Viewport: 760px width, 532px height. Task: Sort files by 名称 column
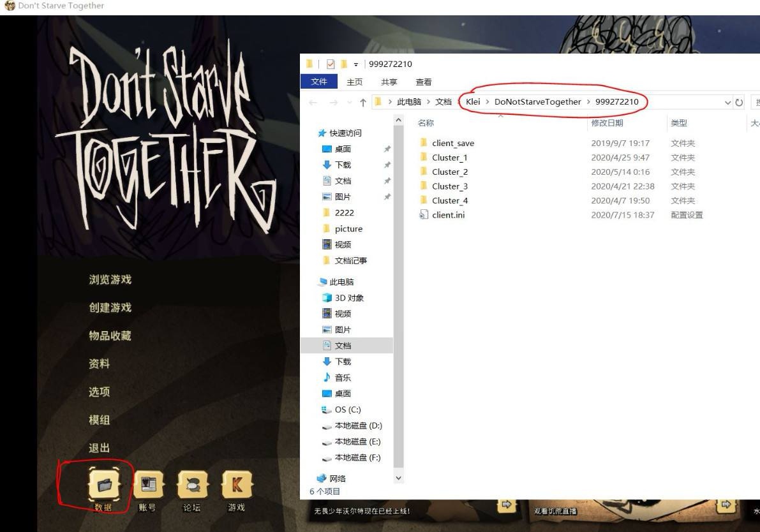coord(426,123)
